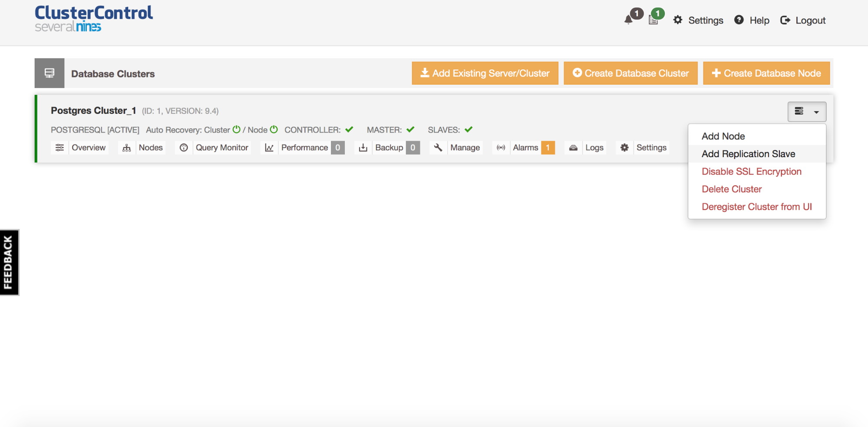868x427 pixels.
Task: Click Create Database Node button
Action: click(766, 73)
